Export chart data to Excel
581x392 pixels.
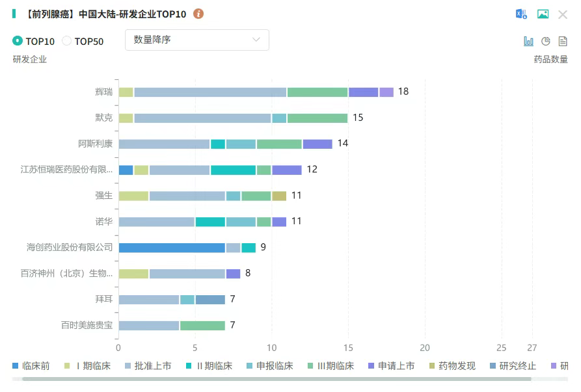[521, 14]
